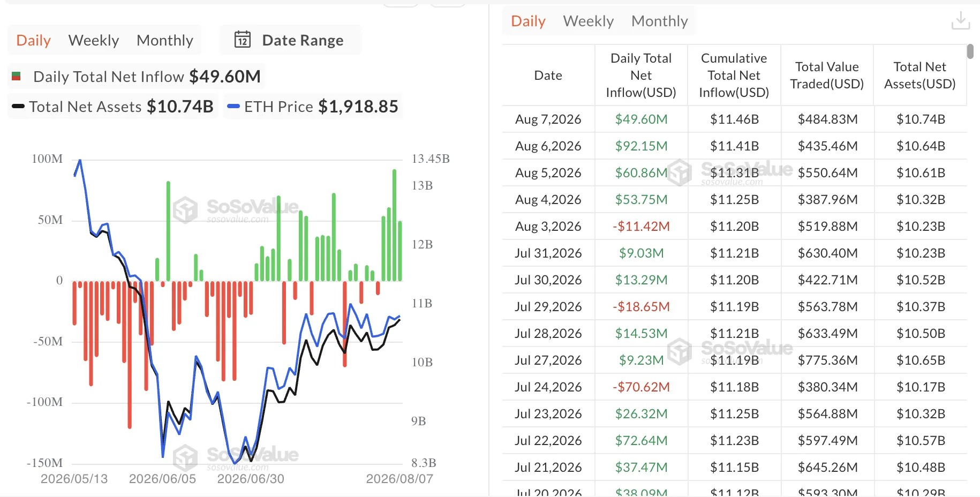
Task: Click the $49.60M inflow table cell
Action: [x=641, y=119]
